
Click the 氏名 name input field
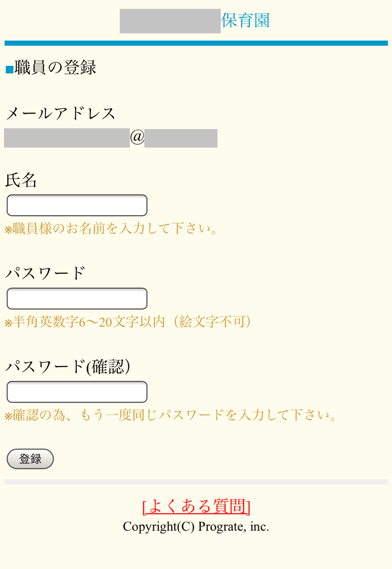point(77,205)
